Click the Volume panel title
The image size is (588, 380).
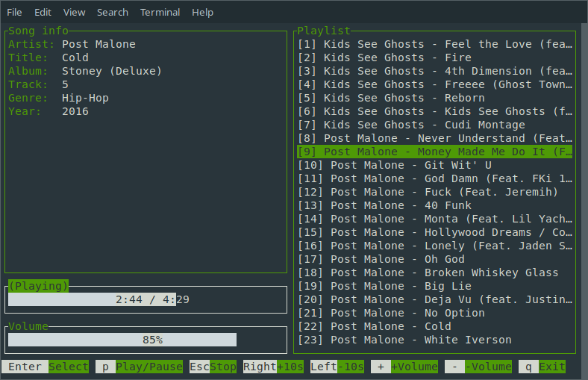28,326
